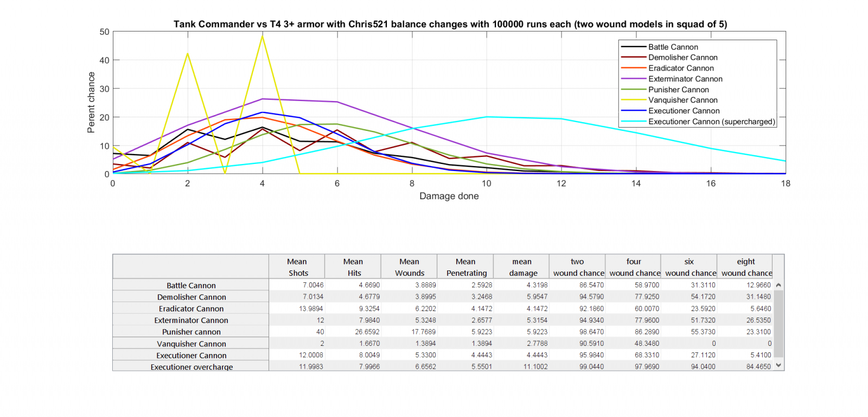Click the Mean Shots column header
868x417 pixels.
pyautogui.click(x=297, y=267)
